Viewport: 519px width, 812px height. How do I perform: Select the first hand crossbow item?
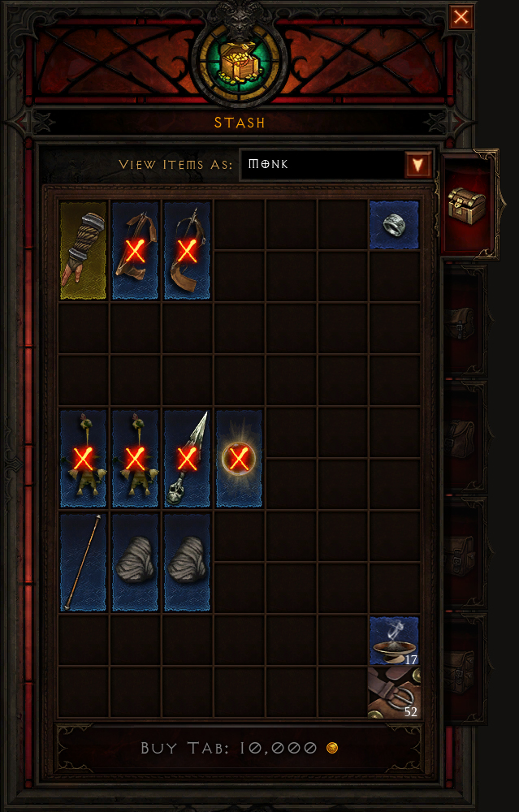[135, 251]
